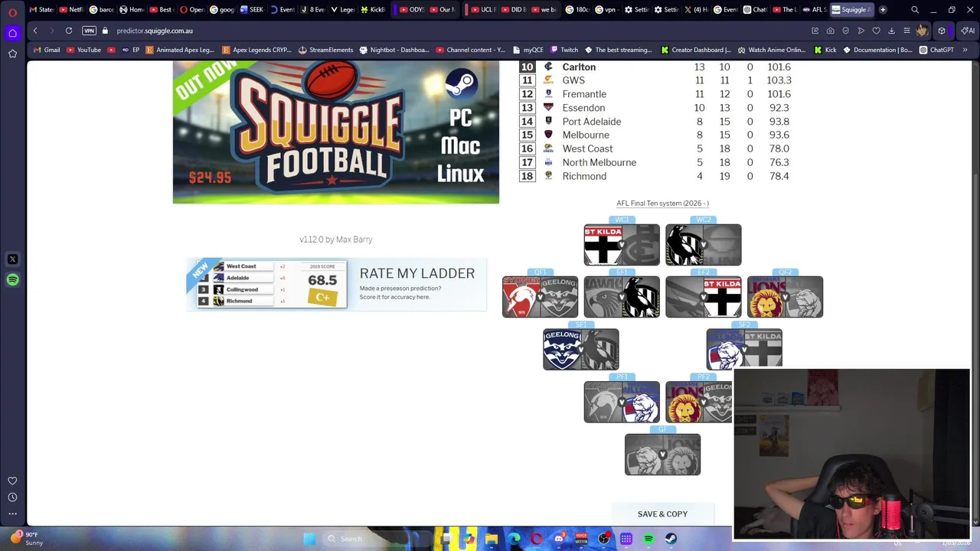Open the Nightbot - Dashboard bookmark
The height and width of the screenshot is (551, 980).
point(394,50)
